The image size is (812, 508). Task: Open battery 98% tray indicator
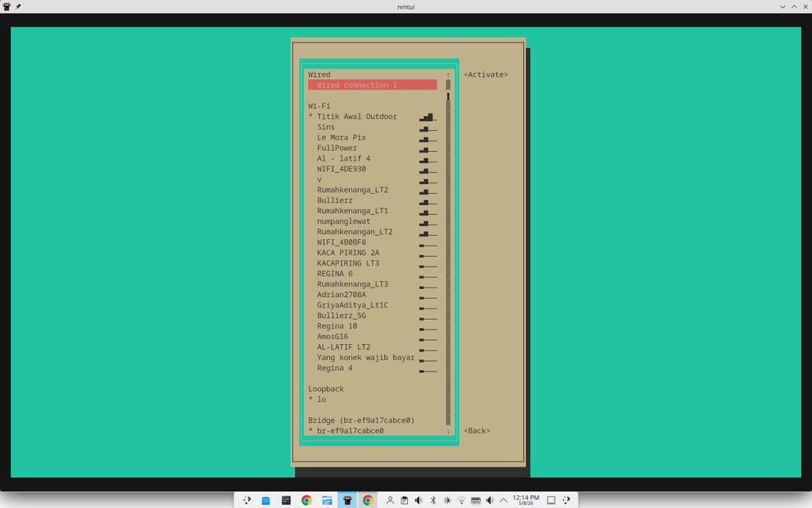(x=476, y=501)
